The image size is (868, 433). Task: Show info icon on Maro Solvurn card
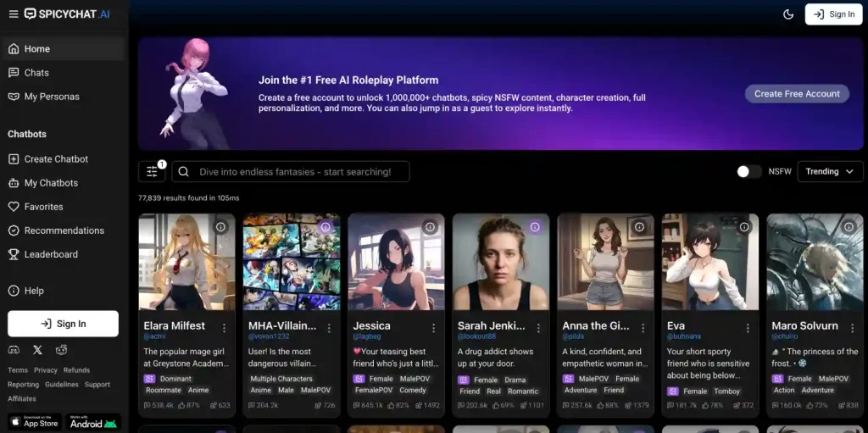tap(849, 227)
